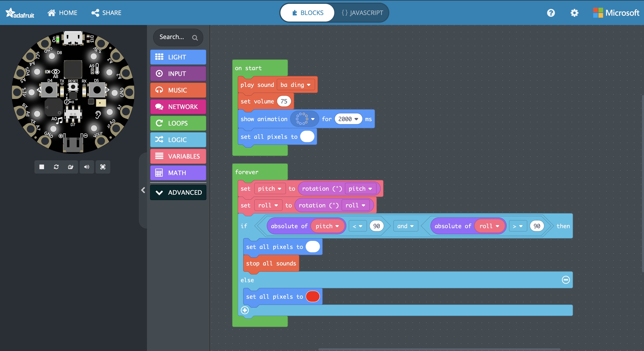
Task: Click the Microsoft logo
Action: pos(616,13)
